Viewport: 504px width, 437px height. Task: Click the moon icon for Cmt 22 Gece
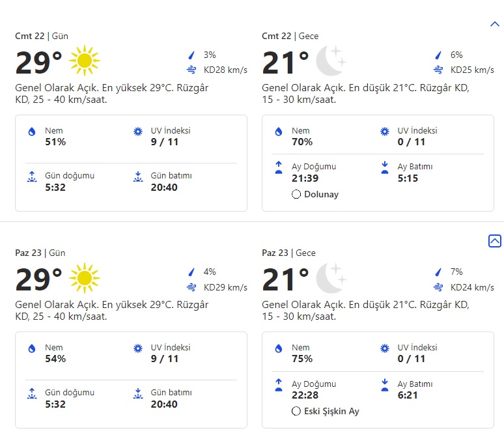click(x=331, y=62)
